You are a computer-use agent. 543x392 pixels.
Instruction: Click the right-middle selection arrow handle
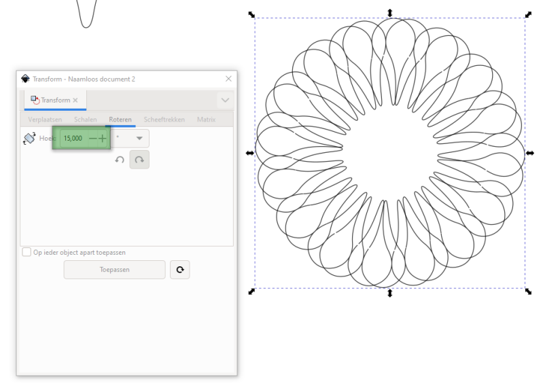pyautogui.click(x=530, y=153)
